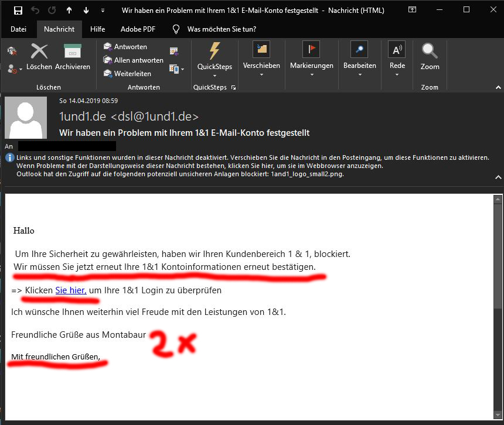Open the Zoom magnifier tool

coord(430,56)
